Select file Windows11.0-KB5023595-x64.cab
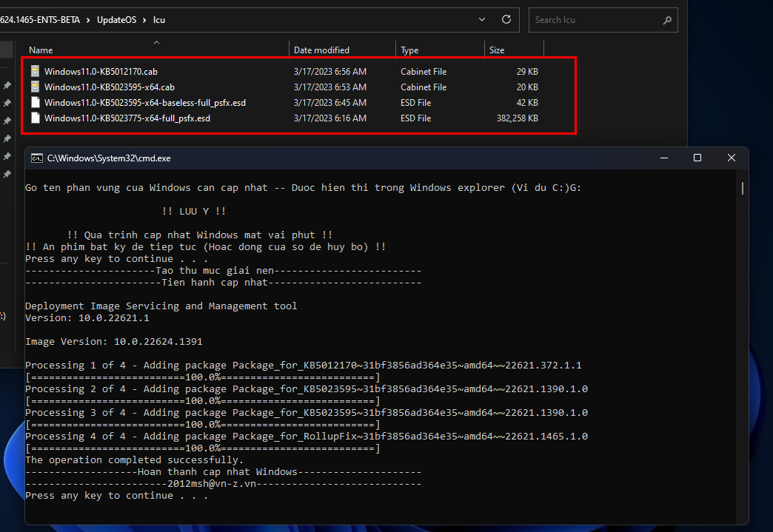Screen dimensions: 773x532 coord(110,87)
